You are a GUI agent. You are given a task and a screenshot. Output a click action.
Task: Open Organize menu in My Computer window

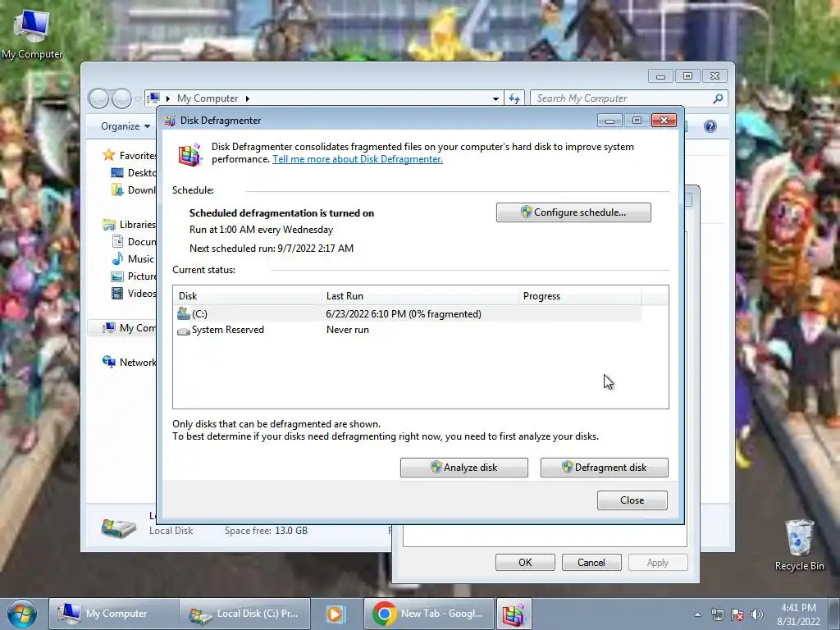click(x=126, y=126)
